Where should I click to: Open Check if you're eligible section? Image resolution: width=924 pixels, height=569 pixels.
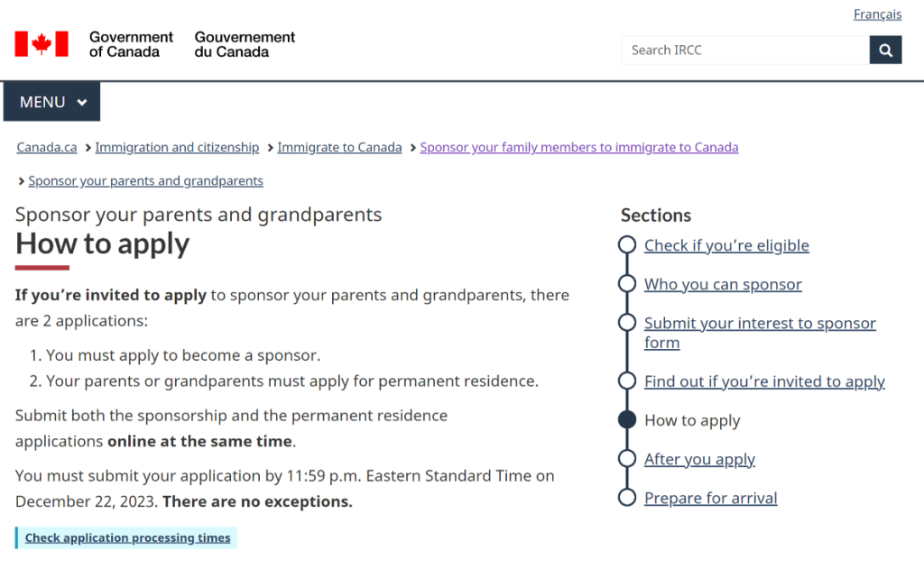pyautogui.click(x=726, y=245)
